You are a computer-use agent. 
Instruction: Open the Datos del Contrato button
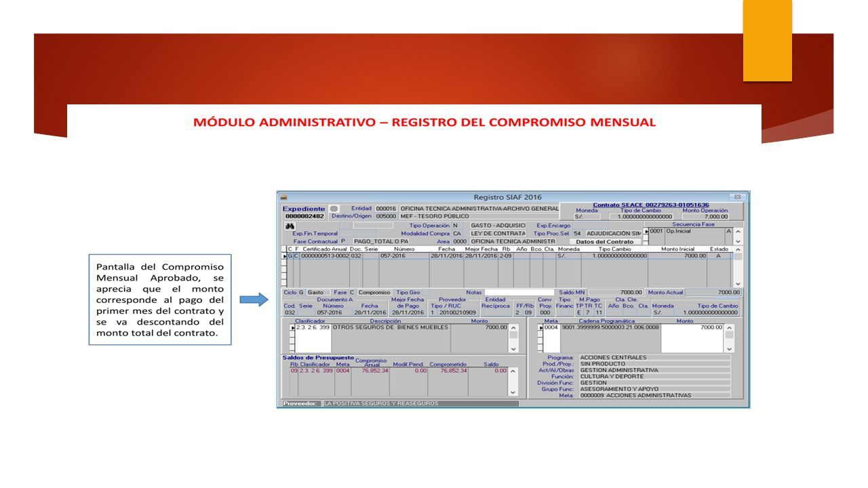point(605,241)
